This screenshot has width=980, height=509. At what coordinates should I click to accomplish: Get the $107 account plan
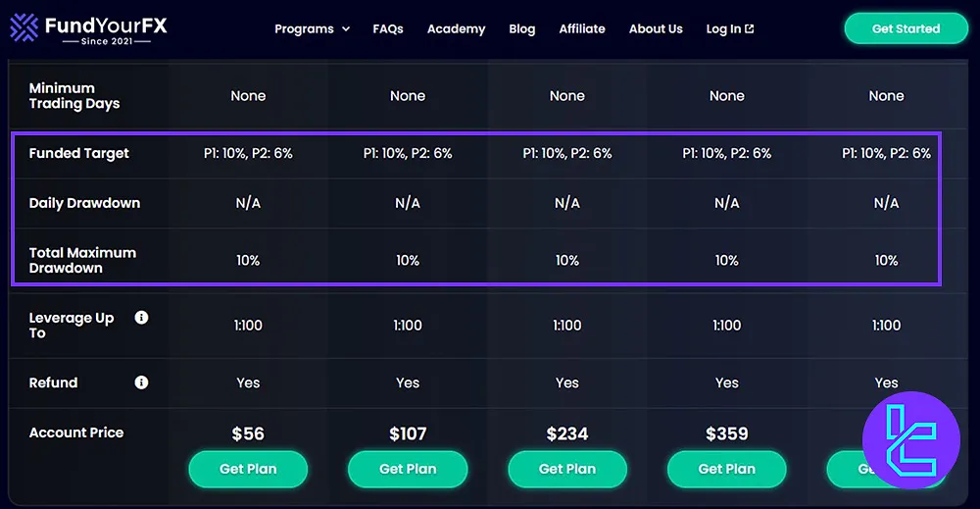tap(408, 469)
